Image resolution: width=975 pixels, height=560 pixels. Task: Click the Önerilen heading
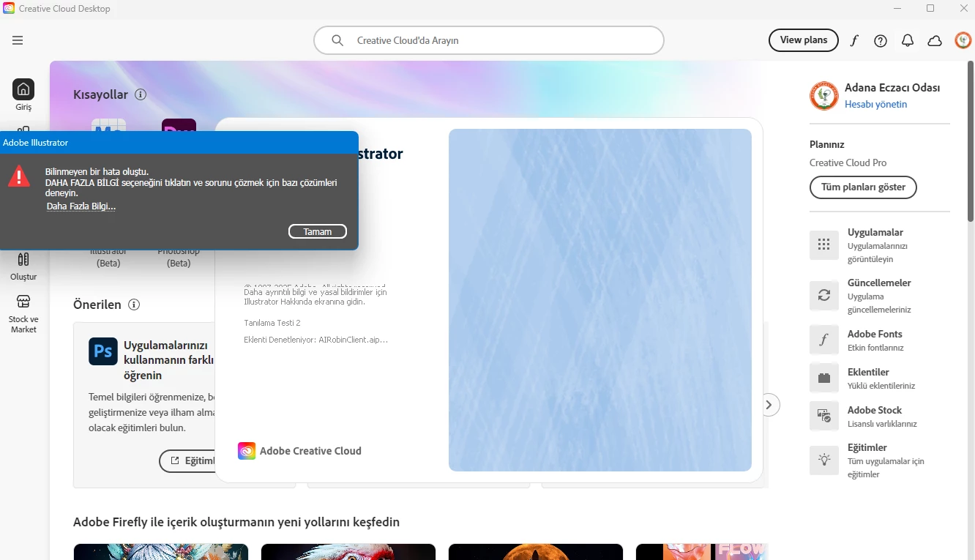pyautogui.click(x=97, y=305)
